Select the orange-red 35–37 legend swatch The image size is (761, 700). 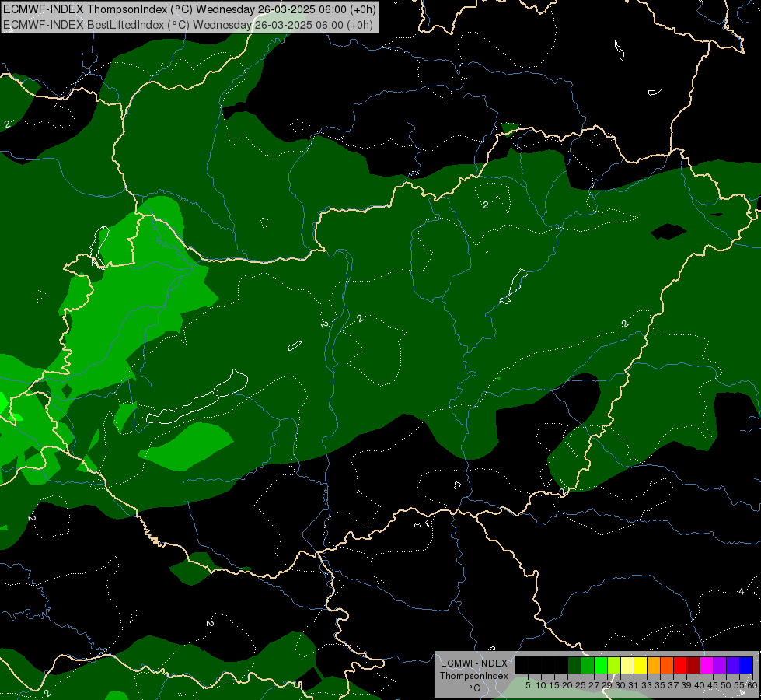tap(667, 665)
